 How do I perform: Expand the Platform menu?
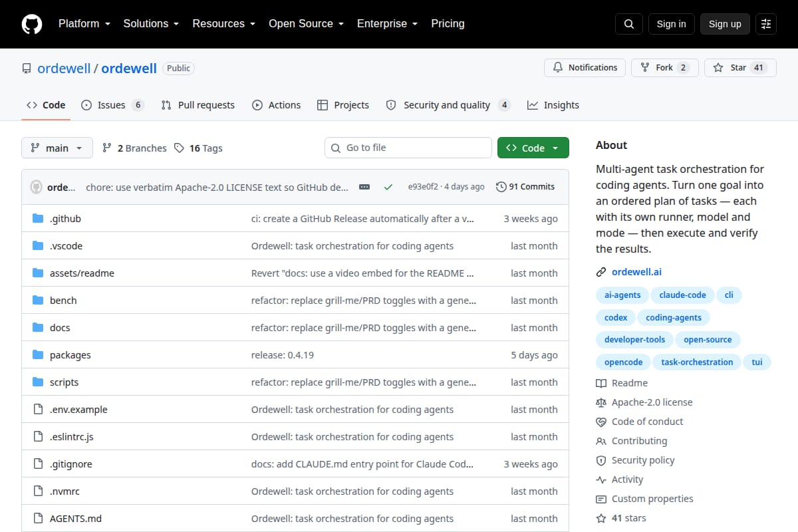[84, 24]
